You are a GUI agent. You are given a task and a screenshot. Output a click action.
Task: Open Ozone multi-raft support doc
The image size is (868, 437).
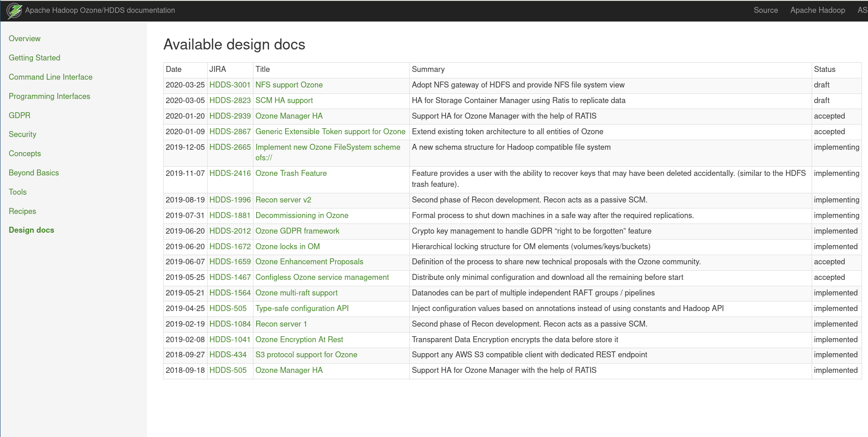pos(297,293)
